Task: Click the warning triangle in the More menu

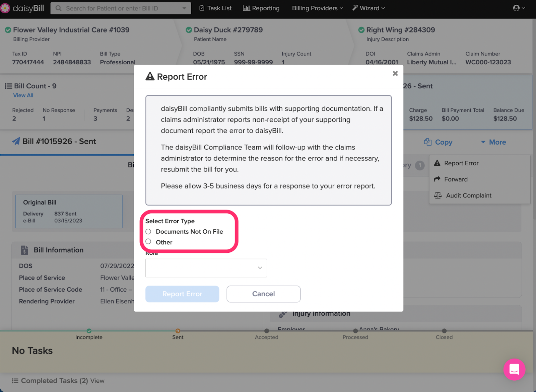Action: click(x=437, y=163)
